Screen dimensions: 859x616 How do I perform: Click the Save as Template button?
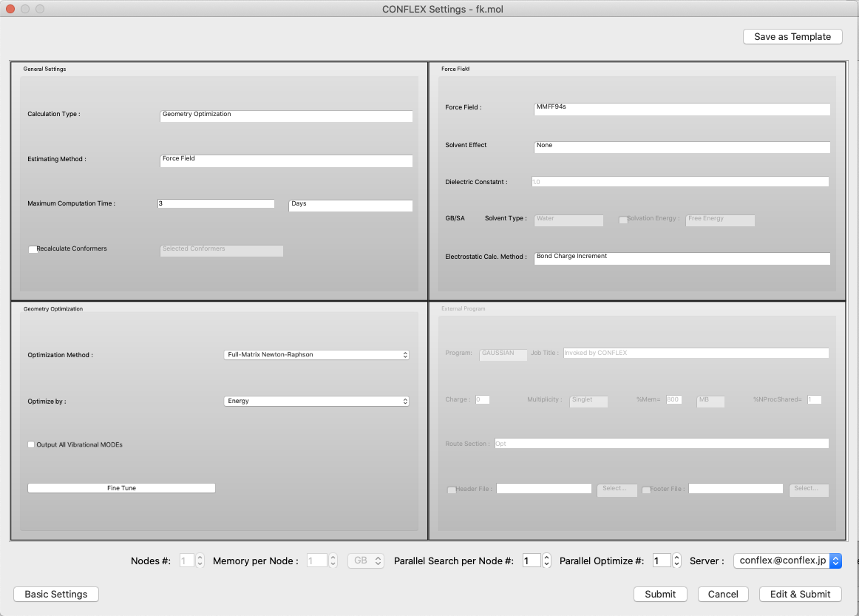(792, 36)
